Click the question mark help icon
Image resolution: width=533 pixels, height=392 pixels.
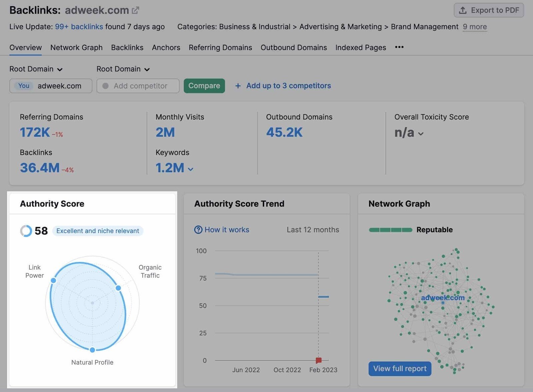198,230
